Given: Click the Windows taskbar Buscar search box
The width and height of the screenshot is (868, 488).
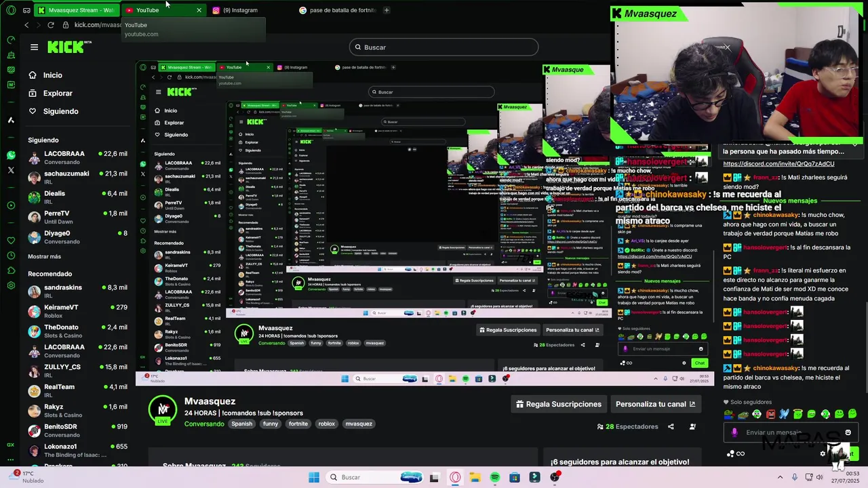Looking at the screenshot, I should (x=375, y=477).
